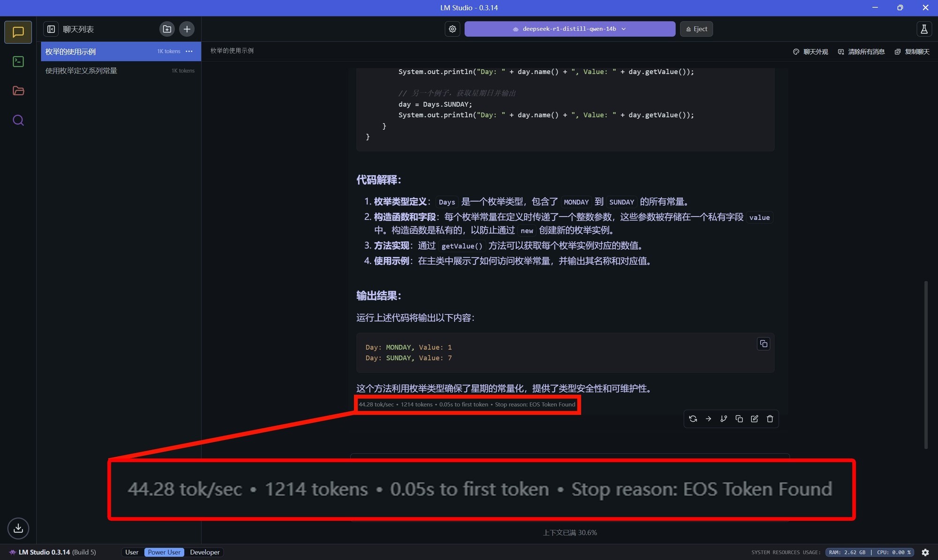The image size is (938, 560).
Task: Switch to User mode
Action: point(132,552)
